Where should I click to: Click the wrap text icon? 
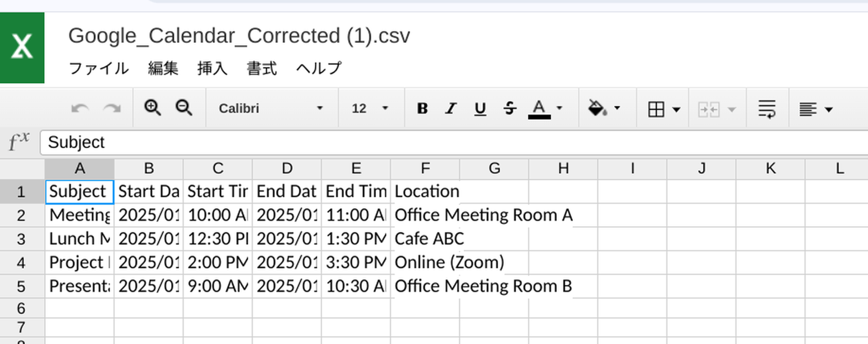pyautogui.click(x=767, y=109)
